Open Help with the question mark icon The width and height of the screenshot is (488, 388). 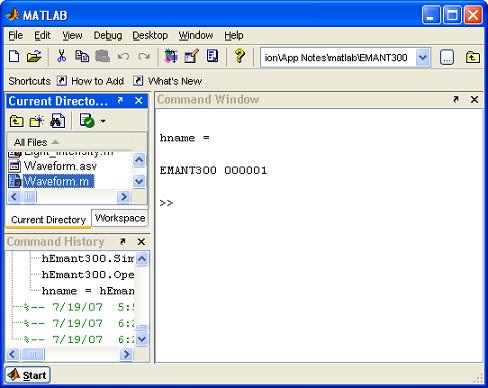[x=239, y=56]
